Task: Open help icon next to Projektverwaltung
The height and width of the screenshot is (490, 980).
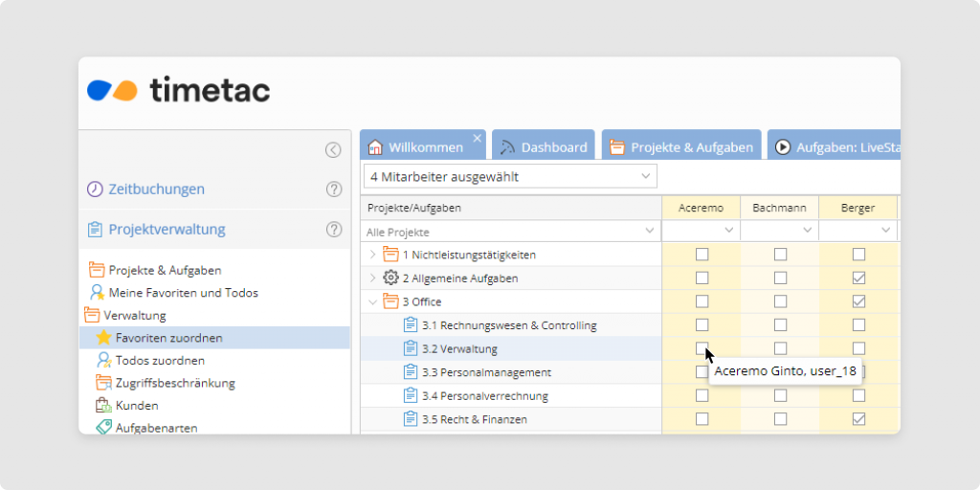Action: click(334, 230)
